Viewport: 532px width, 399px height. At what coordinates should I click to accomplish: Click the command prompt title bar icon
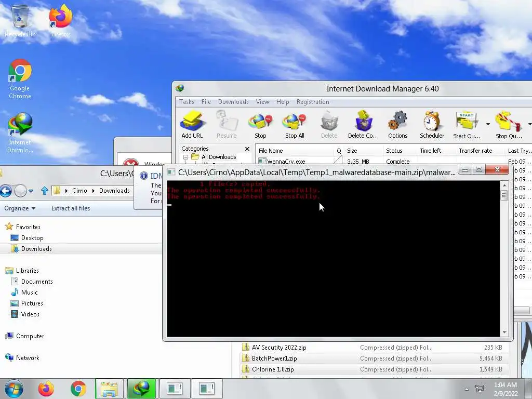pyautogui.click(x=171, y=172)
